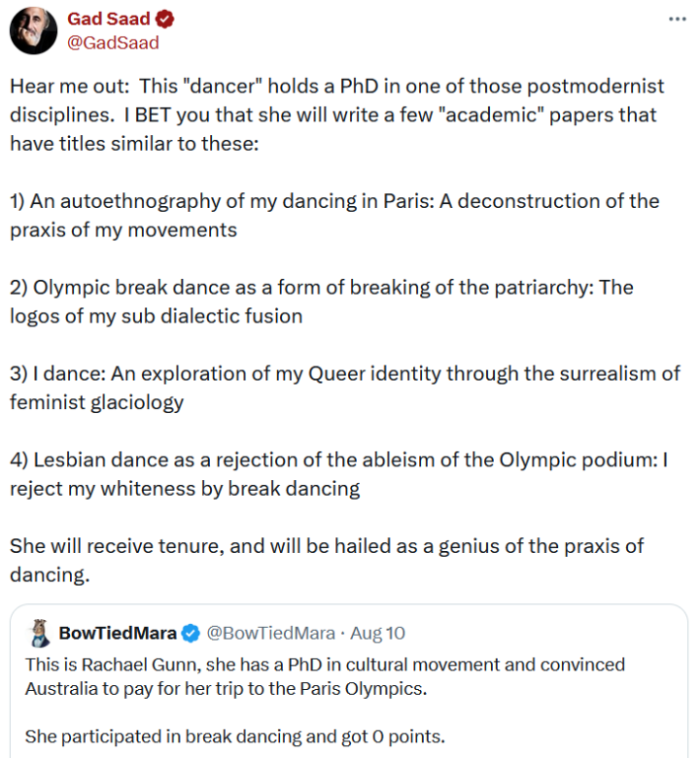Click the "Olympic break dance" title numbered 2)
This screenshot has width=700, height=758.
pyautogui.click(x=320, y=302)
